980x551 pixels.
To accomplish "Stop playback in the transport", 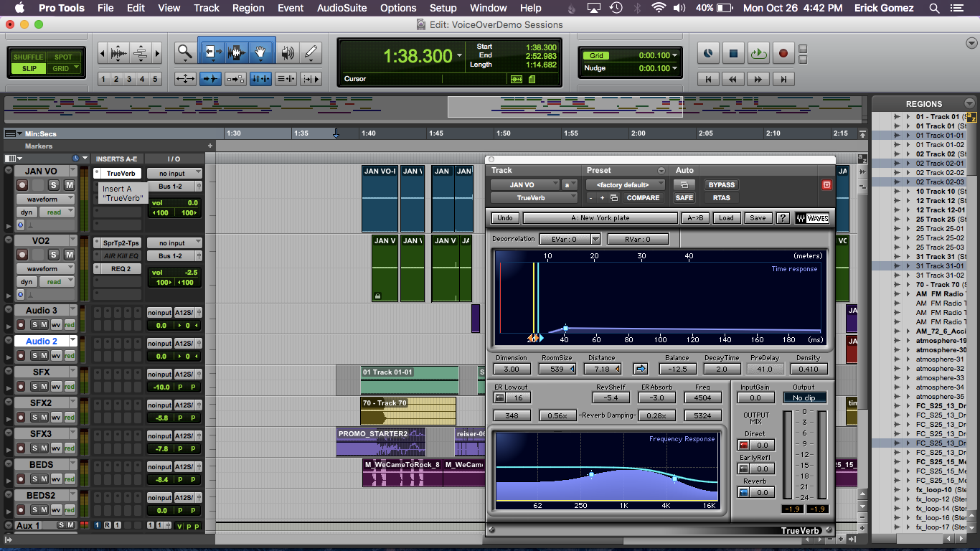I will [733, 53].
